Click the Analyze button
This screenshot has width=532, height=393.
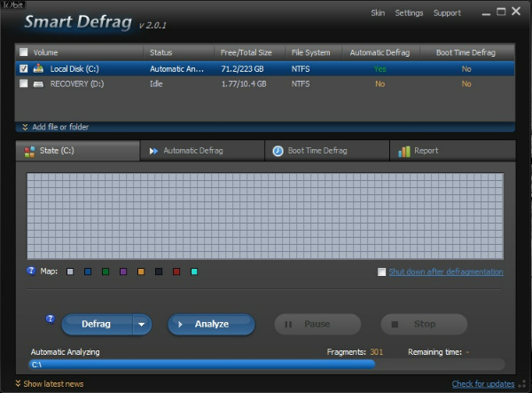[x=211, y=325]
